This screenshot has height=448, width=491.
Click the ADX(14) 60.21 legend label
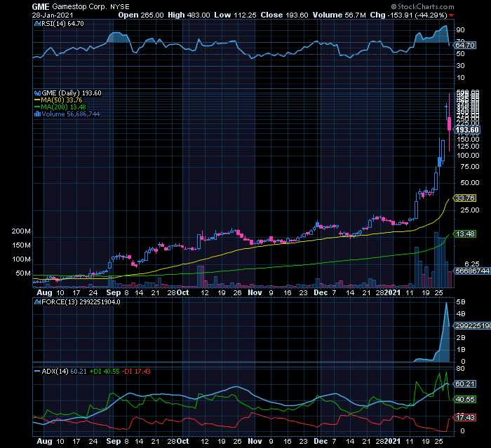tap(65, 372)
